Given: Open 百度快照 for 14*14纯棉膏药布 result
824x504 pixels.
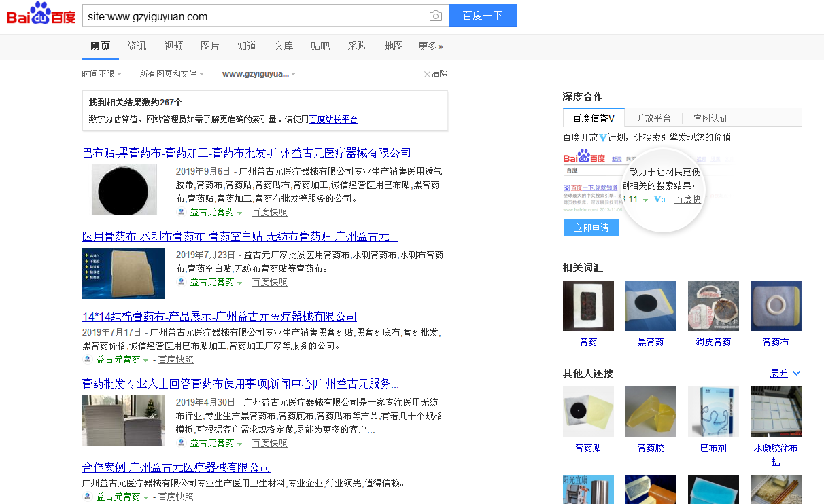Looking at the screenshot, I should [176, 359].
